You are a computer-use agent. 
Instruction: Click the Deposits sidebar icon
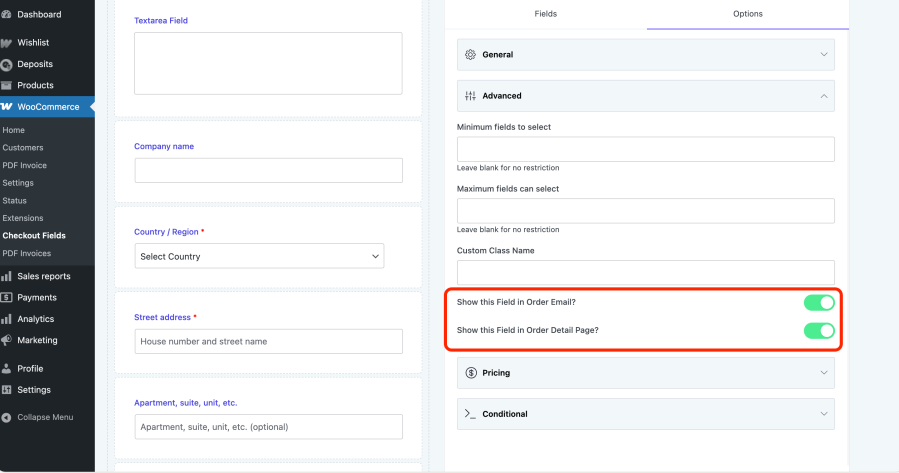(7, 64)
